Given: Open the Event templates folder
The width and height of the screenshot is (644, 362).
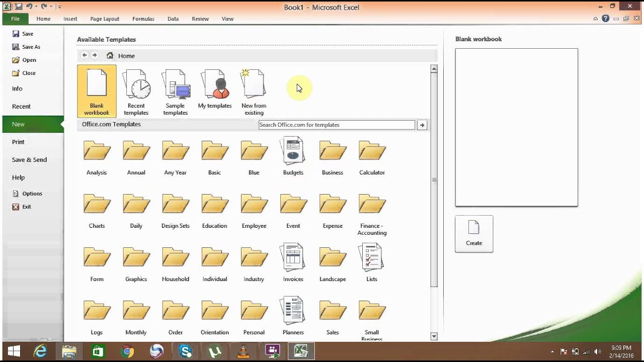Looking at the screenshot, I should point(293,210).
